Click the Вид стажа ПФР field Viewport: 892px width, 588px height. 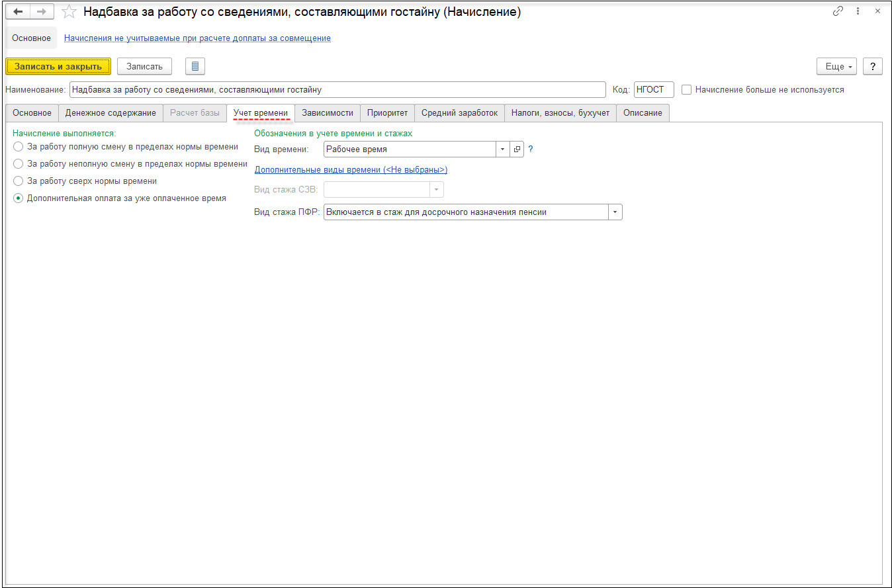[x=466, y=212]
